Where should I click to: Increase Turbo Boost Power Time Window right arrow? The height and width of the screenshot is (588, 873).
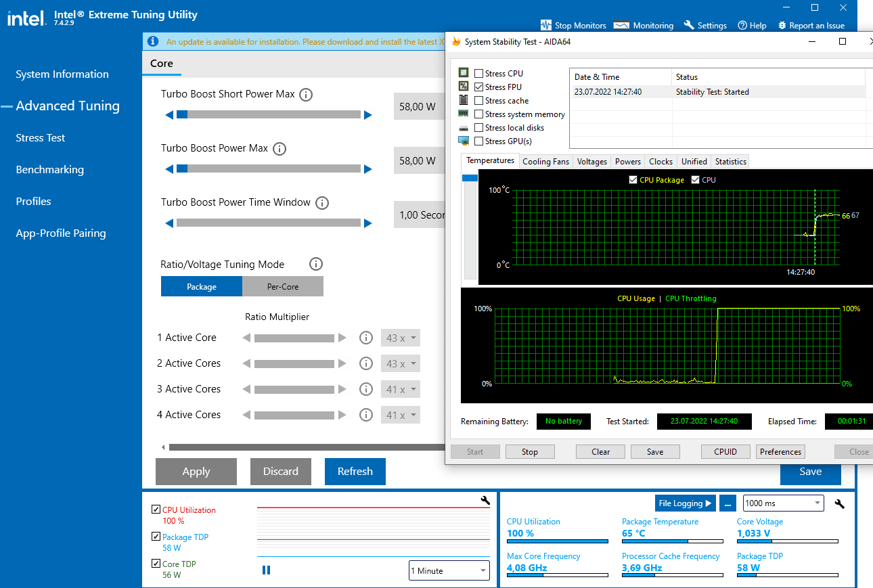pyautogui.click(x=368, y=223)
